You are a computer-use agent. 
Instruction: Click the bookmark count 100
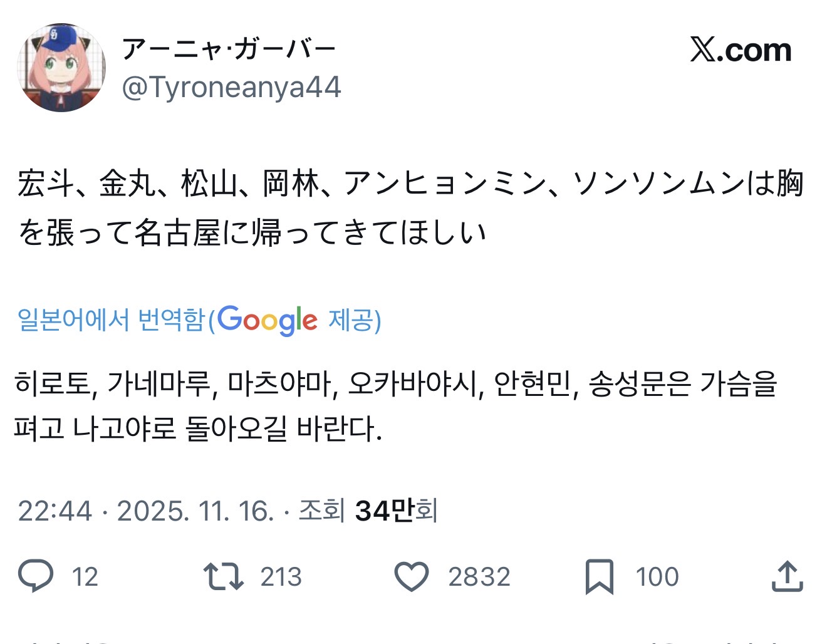657,577
